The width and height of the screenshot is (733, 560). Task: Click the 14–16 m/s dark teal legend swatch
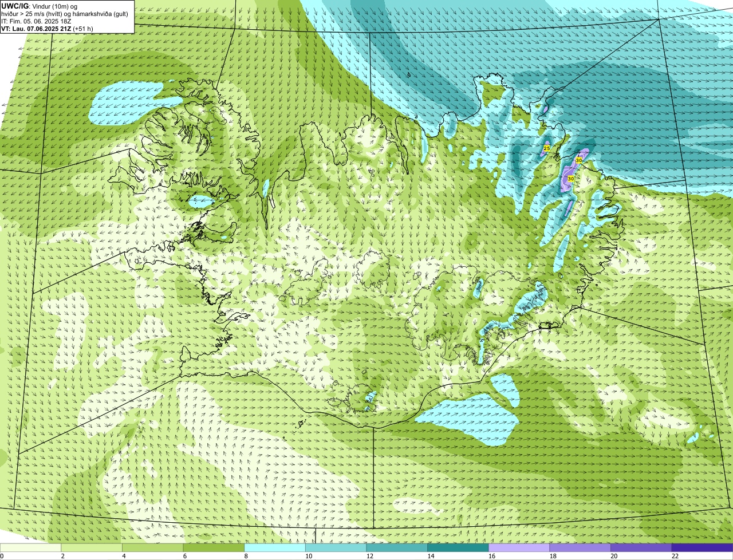[x=458, y=547]
